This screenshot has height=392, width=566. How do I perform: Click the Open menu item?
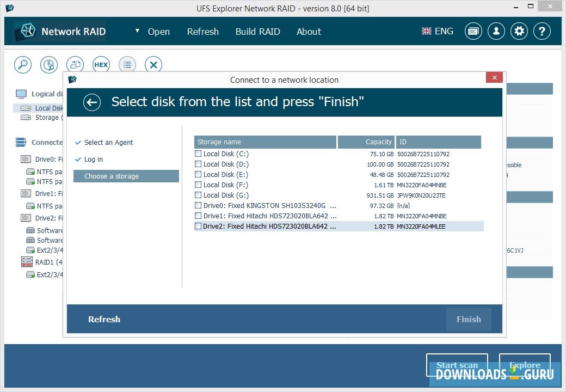point(159,32)
